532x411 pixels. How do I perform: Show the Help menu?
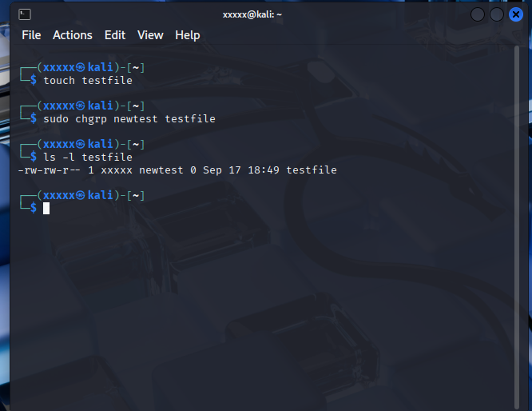188,35
